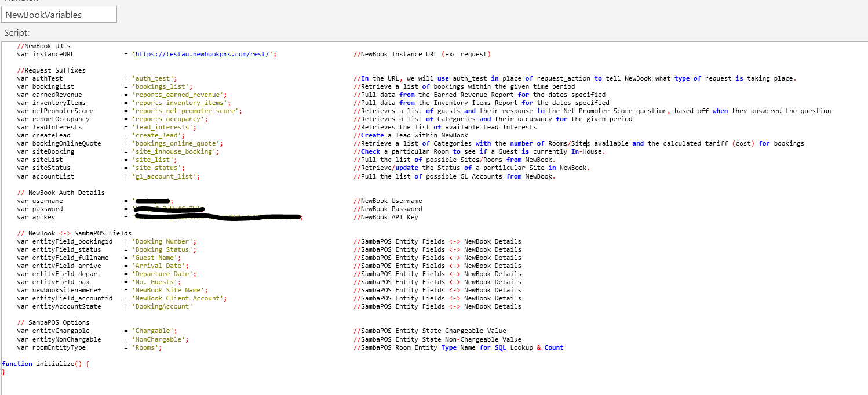Viewport: 868px width, 395px height.
Task: Click the 'var inventoryItems' variable name
Action: click(x=52, y=103)
